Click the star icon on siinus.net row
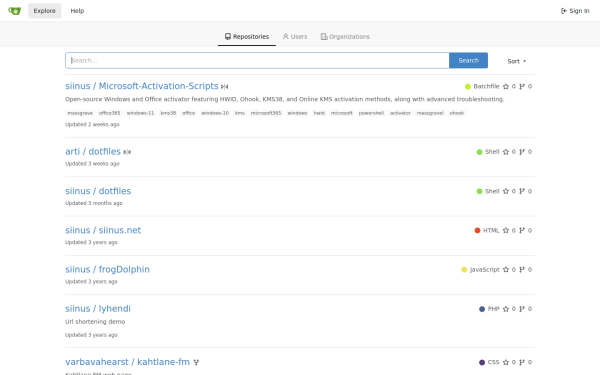The image size is (600, 375). (x=505, y=230)
